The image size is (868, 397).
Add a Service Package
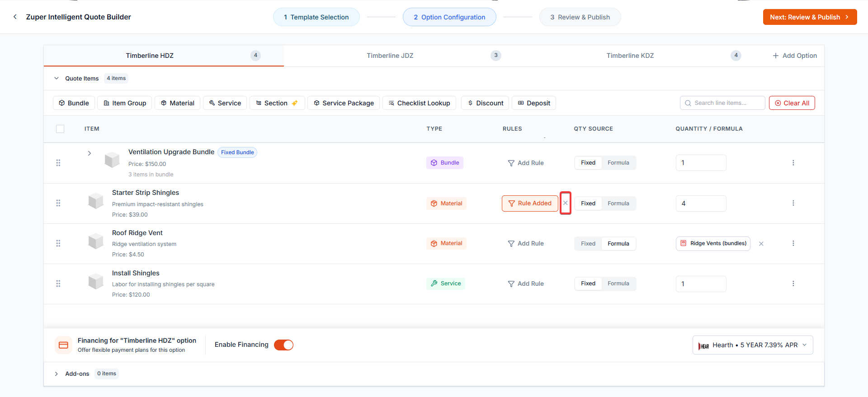[344, 103]
